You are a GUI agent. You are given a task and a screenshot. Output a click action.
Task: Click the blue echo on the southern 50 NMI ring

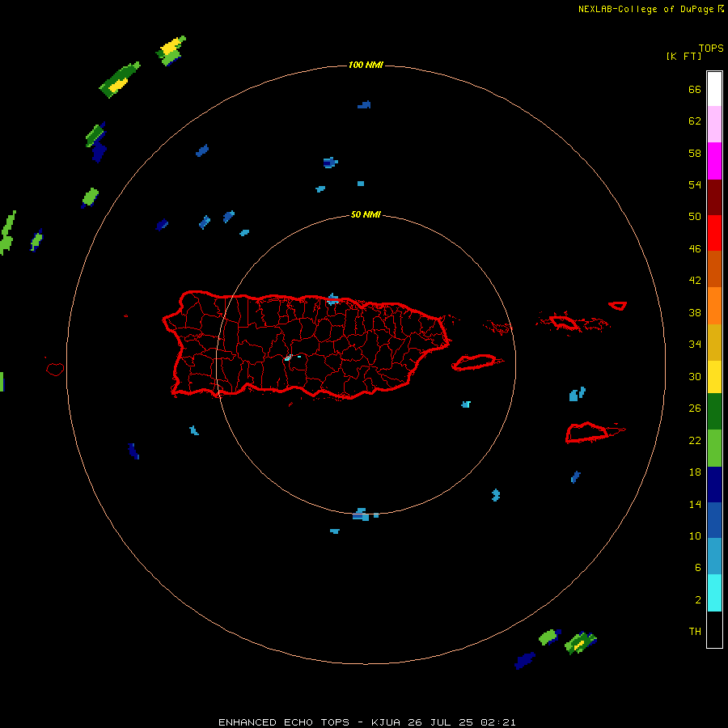(x=362, y=514)
